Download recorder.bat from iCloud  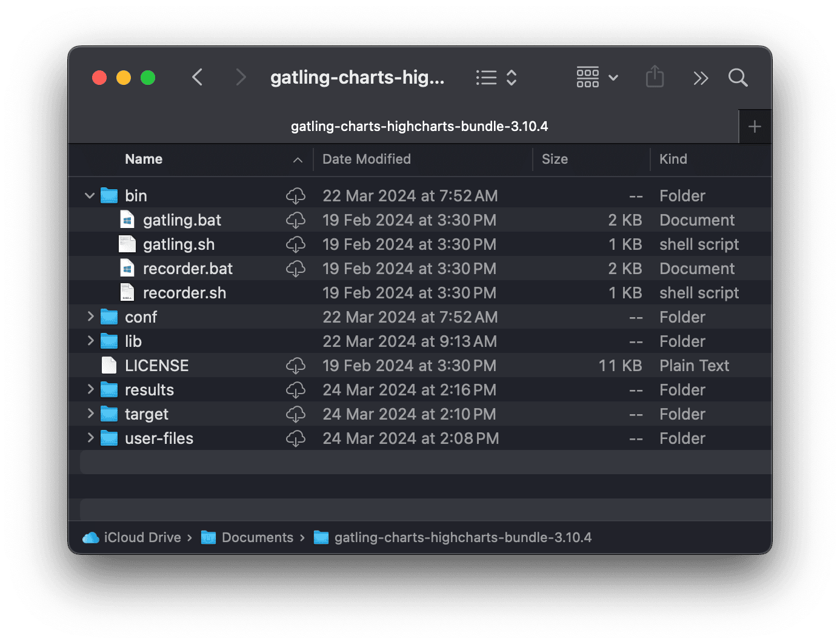click(296, 269)
